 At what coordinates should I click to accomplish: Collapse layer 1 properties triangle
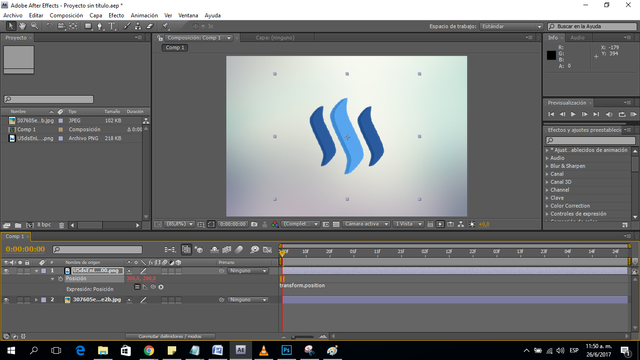click(x=36, y=271)
